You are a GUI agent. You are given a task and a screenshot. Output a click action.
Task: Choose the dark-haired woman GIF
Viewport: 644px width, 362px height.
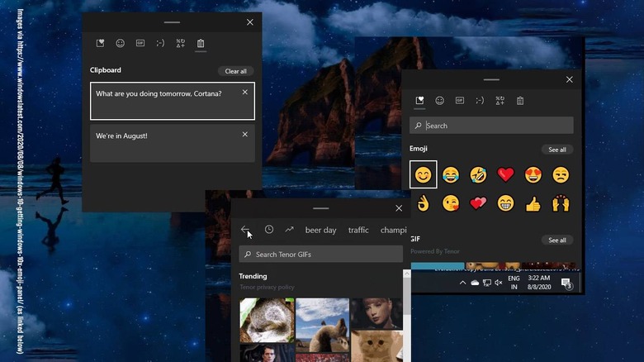pos(376,313)
